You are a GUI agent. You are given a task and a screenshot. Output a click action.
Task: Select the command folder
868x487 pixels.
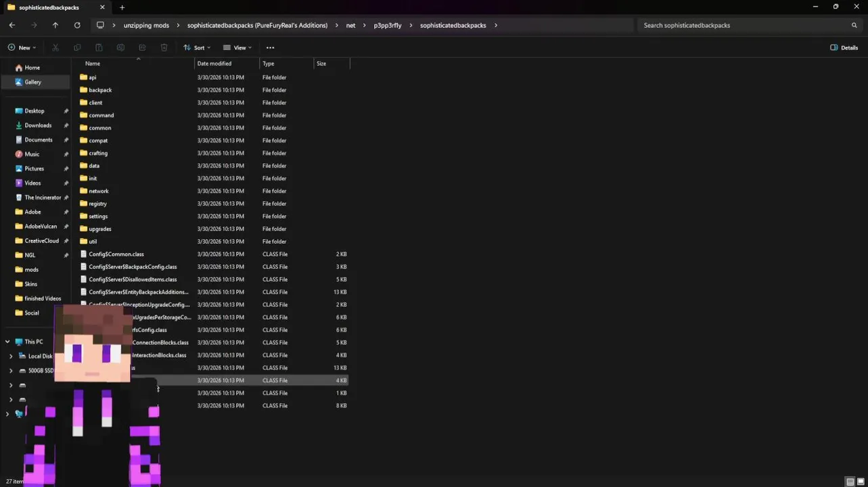101,116
